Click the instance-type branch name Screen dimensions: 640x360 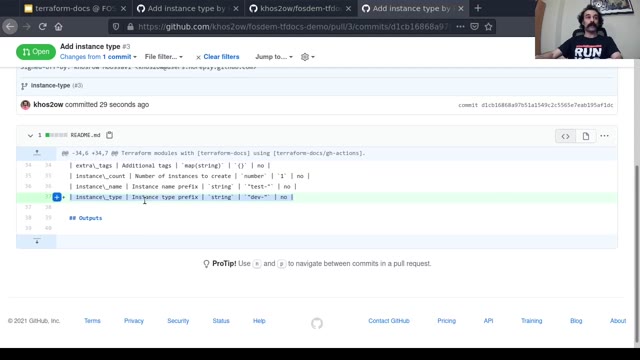click(50, 85)
